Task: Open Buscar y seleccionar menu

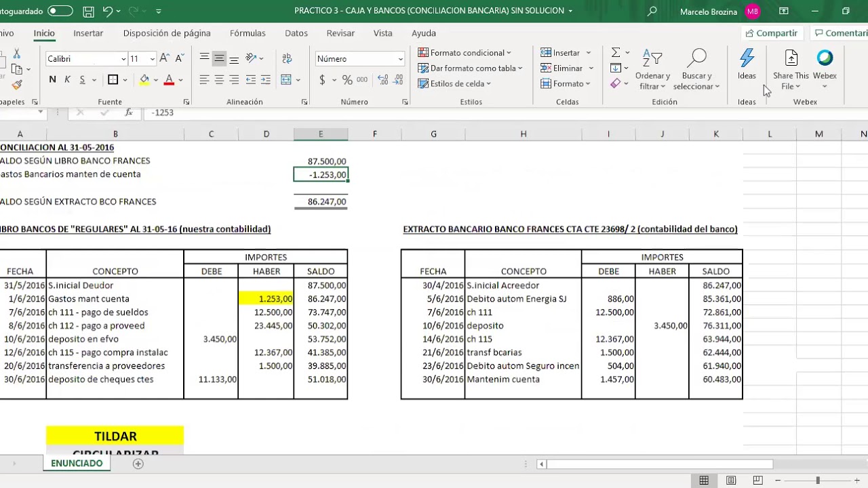Action: [x=696, y=70]
